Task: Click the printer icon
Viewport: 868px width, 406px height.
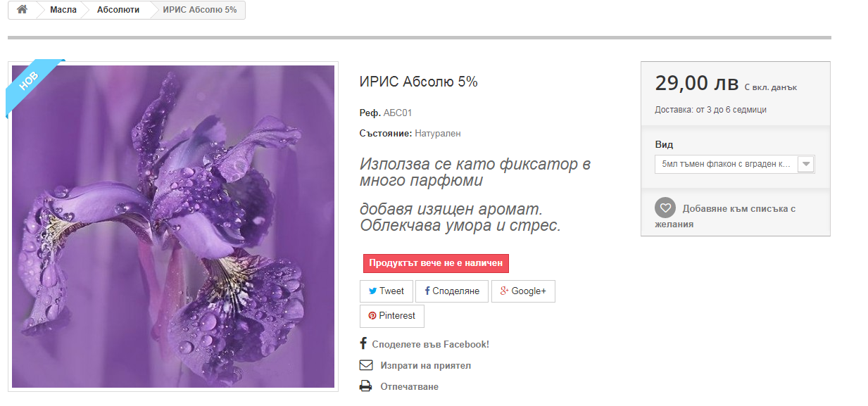Action: click(x=365, y=386)
